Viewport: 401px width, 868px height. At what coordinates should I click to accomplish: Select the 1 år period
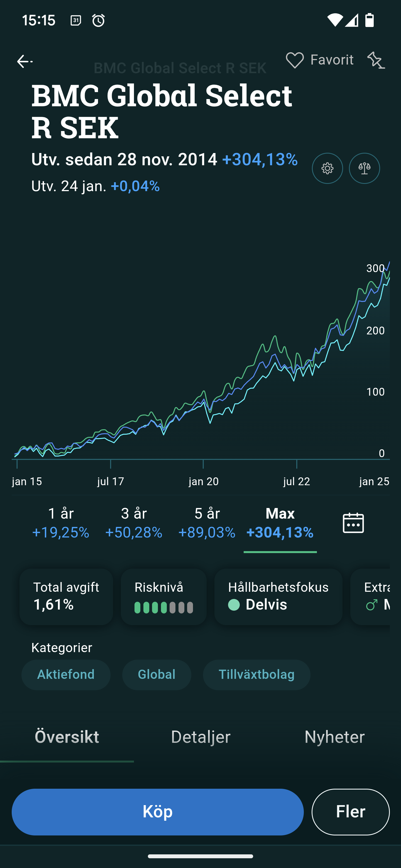coord(61,523)
